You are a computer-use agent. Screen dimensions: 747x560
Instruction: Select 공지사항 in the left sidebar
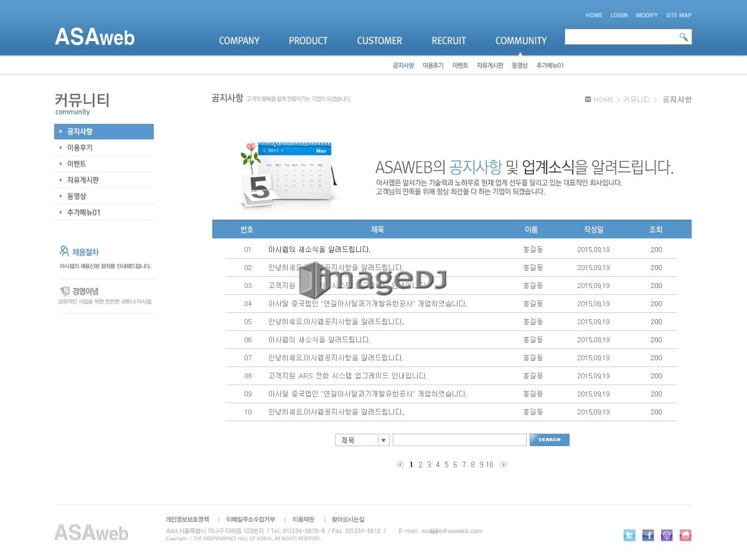(x=104, y=131)
